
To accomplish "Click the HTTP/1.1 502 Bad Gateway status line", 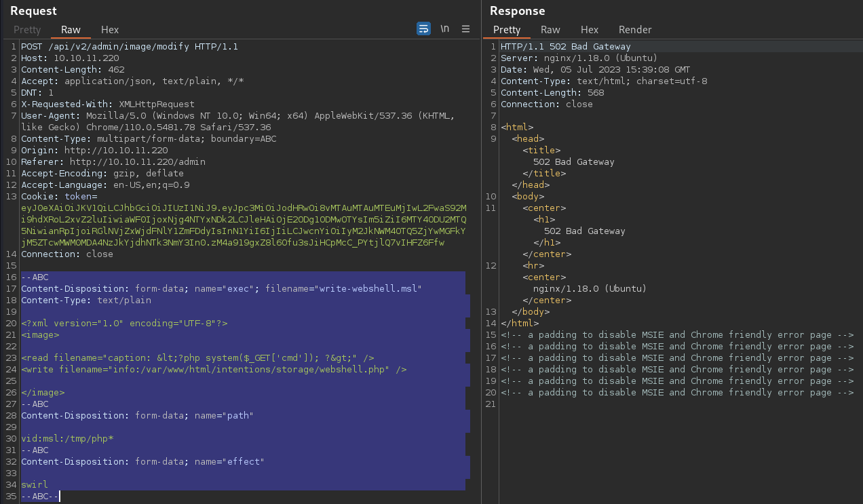I will click(x=566, y=47).
